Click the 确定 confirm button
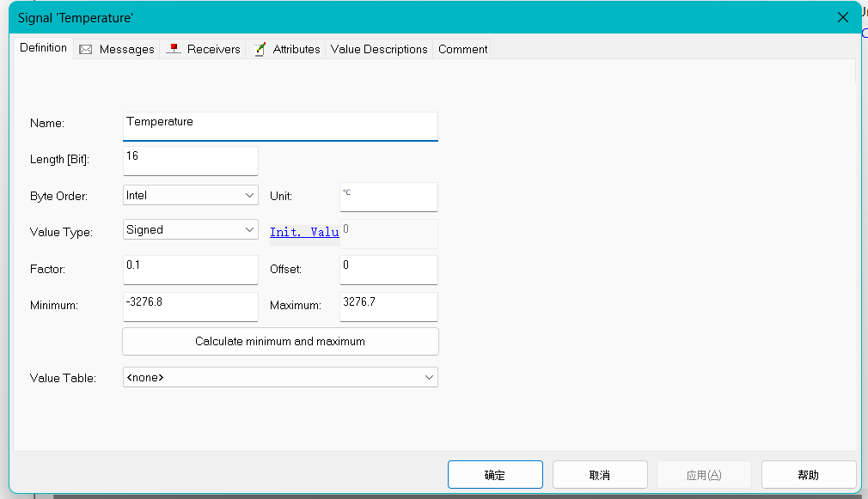 (x=495, y=474)
